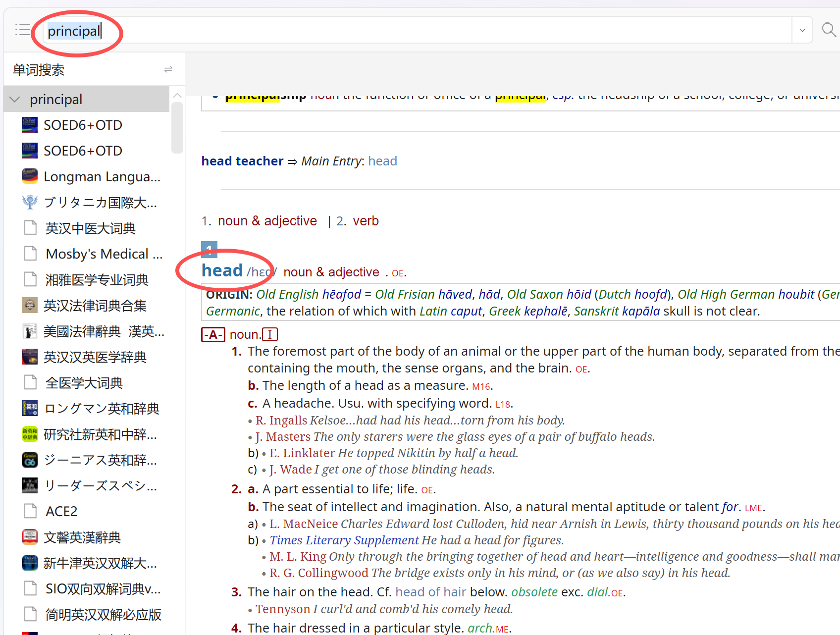840x635 pixels.
Task: Click the ブリタニカ国際大 dictionary icon
Action: (x=30, y=202)
